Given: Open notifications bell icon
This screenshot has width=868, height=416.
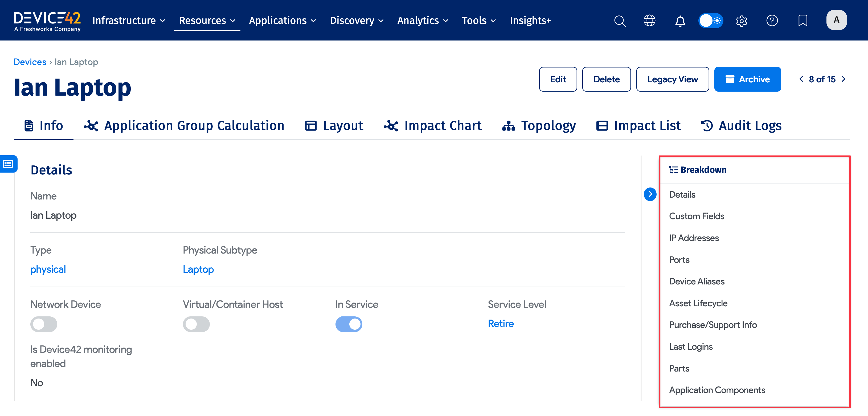Looking at the screenshot, I should (x=680, y=21).
